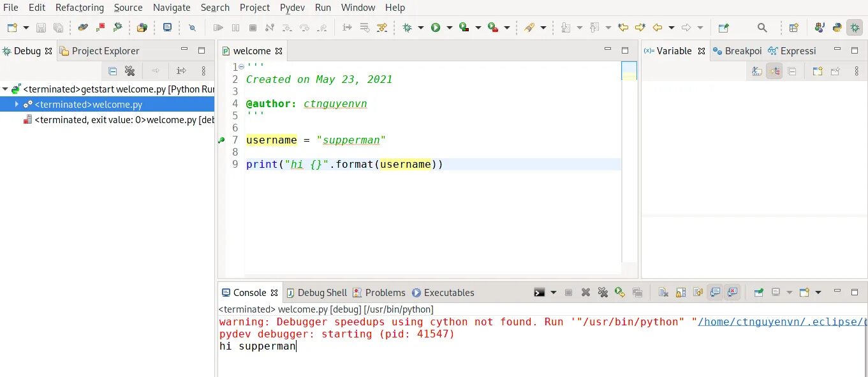Click the Skip All Breakpoints icon

[x=192, y=27]
